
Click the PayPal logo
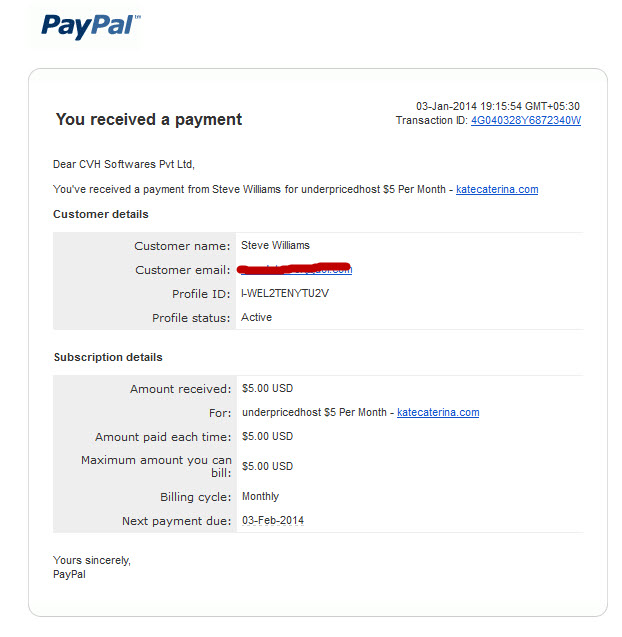[91, 26]
